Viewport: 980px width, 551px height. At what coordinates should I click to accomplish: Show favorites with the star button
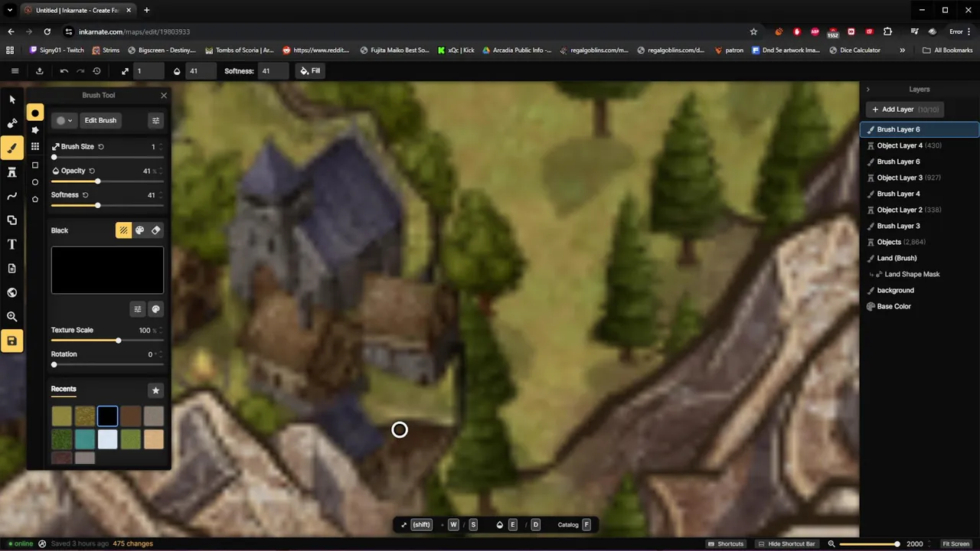[155, 390]
